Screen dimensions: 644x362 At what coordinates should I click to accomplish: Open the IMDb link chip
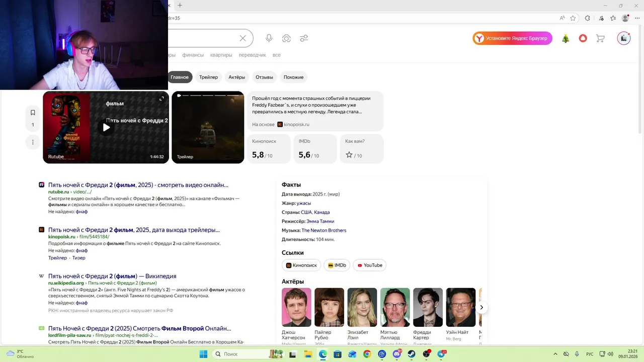pos(337,265)
